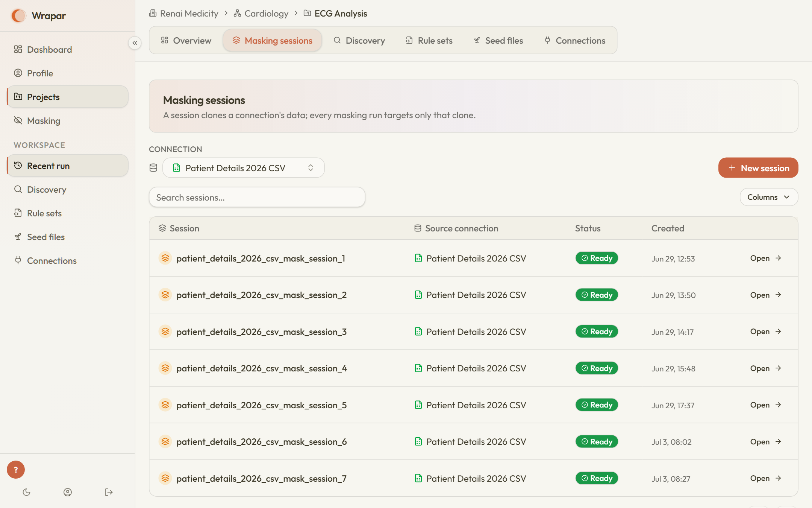Open patient_details_2026_csv_mask_session_2
Image resolution: width=812 pixels, height=508 pixels.
[766, 295]
